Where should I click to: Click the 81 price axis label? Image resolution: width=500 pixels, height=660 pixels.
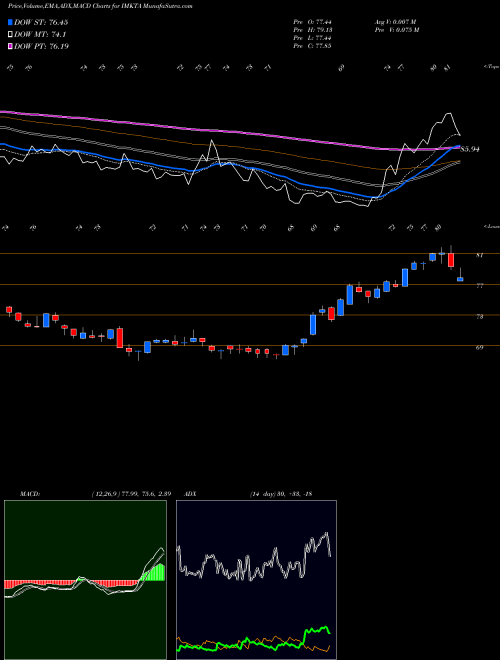[479, 255]
